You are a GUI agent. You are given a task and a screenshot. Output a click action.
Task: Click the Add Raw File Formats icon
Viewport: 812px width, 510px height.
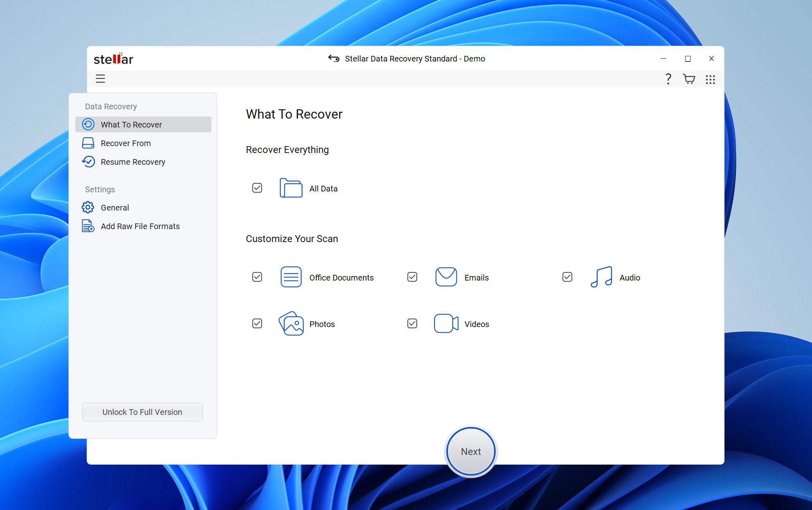point(88,226)
